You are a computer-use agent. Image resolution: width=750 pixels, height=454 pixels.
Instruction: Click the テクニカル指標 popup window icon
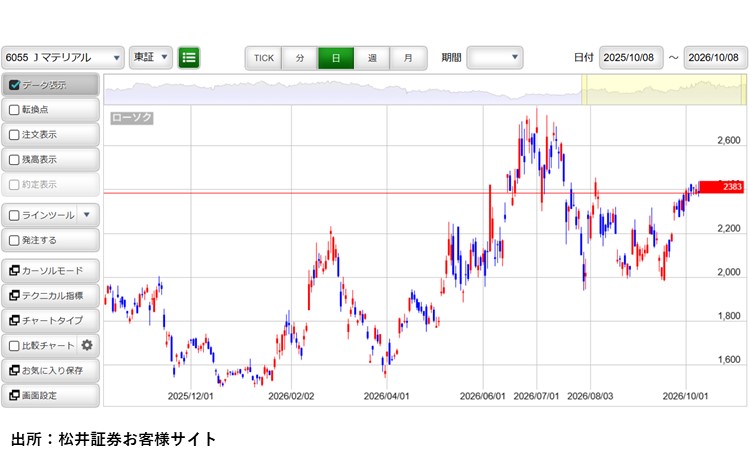coord(14,295)
